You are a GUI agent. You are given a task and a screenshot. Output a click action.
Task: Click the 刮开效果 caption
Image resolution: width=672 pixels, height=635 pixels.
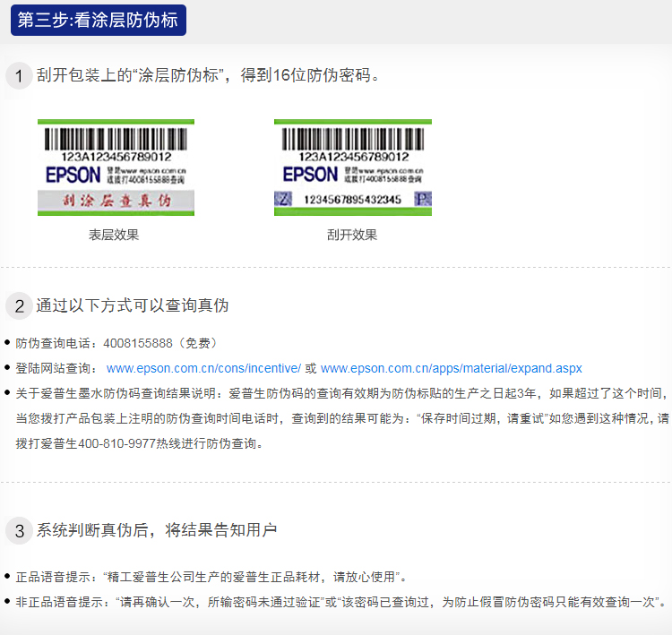coord(352,236)
